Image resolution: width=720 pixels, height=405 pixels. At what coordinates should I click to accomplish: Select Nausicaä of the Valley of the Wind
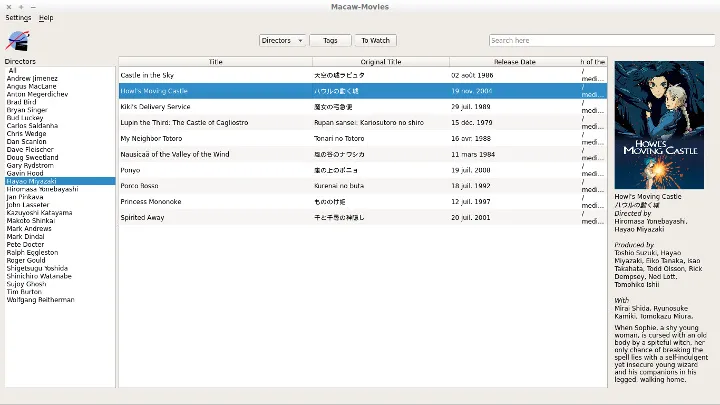363,154
